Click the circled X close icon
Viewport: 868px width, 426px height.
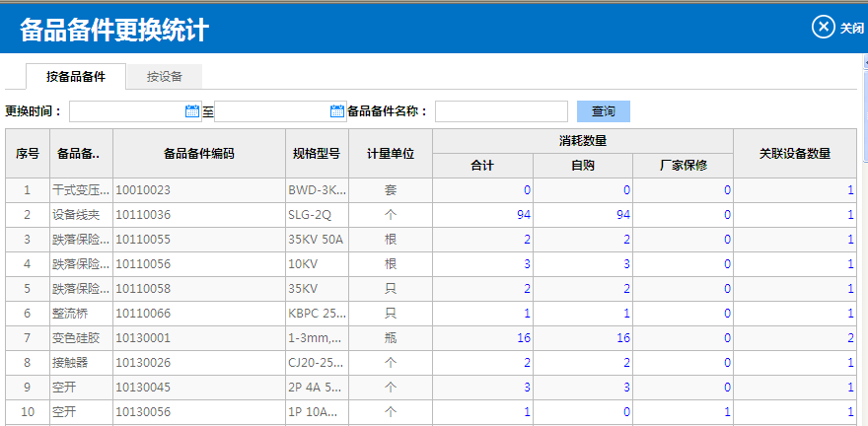824,28
